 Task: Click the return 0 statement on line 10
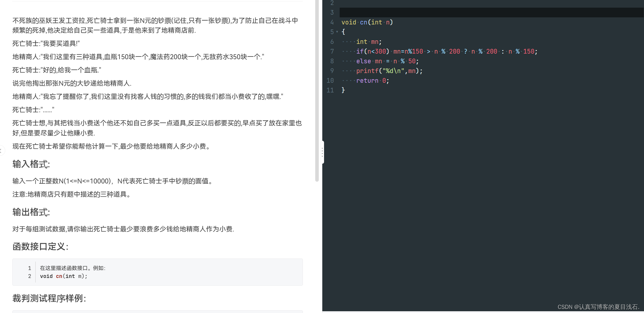pos(372,80)
